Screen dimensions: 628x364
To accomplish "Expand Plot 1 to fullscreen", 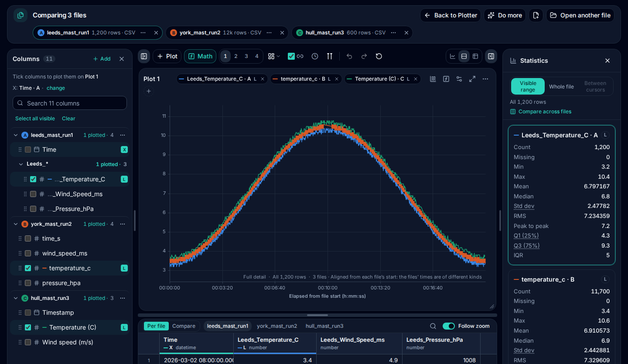I will point(472,79).
